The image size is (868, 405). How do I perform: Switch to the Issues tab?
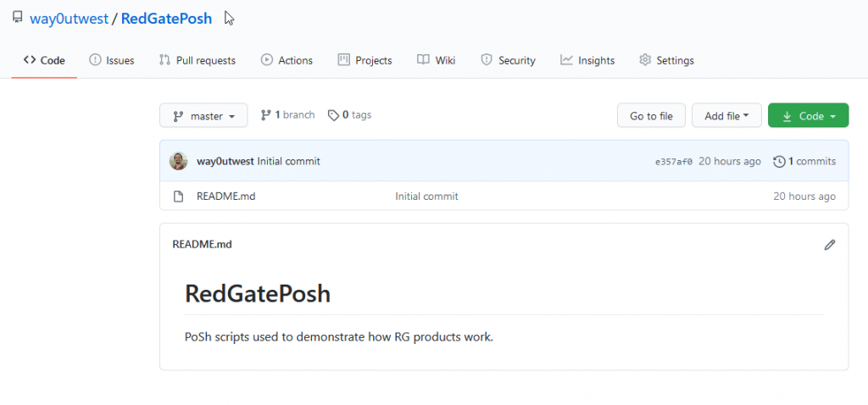tap(112, 60)
